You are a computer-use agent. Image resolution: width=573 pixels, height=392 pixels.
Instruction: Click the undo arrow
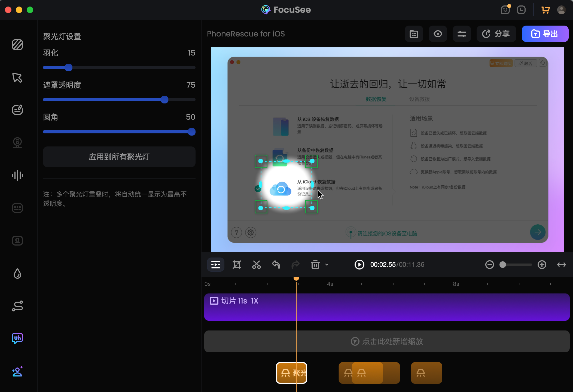[x=276, y=265]
